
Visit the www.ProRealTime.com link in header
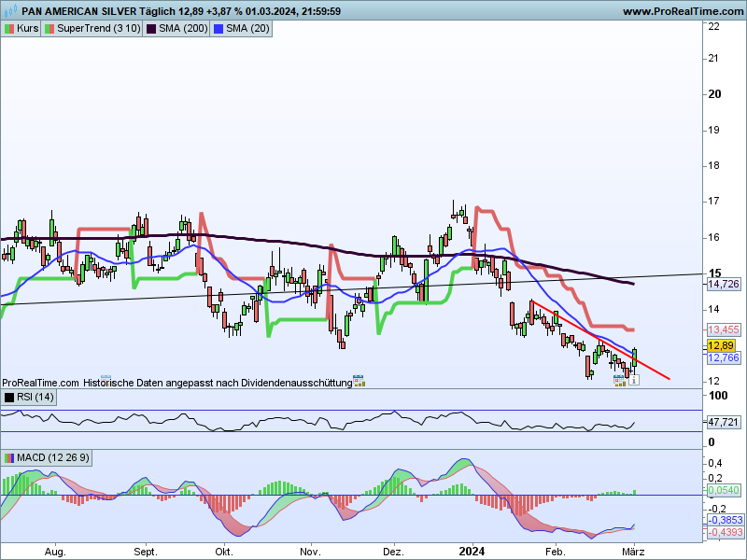684,11
